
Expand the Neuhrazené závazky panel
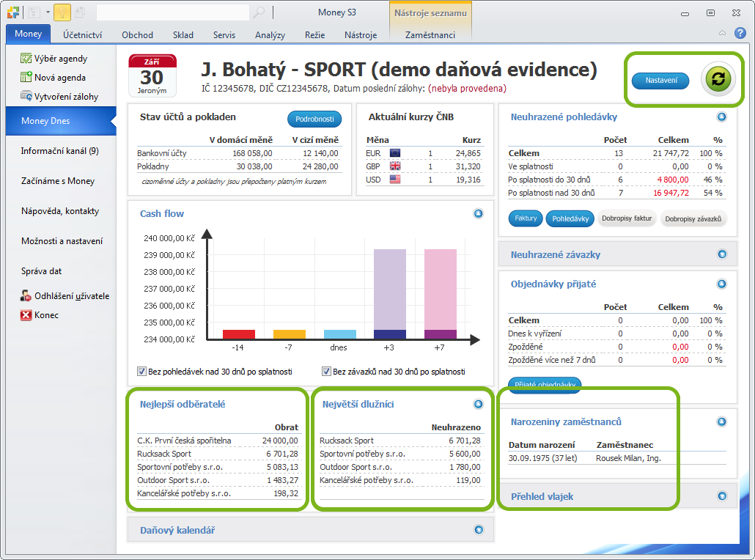(x=722, y=254)
